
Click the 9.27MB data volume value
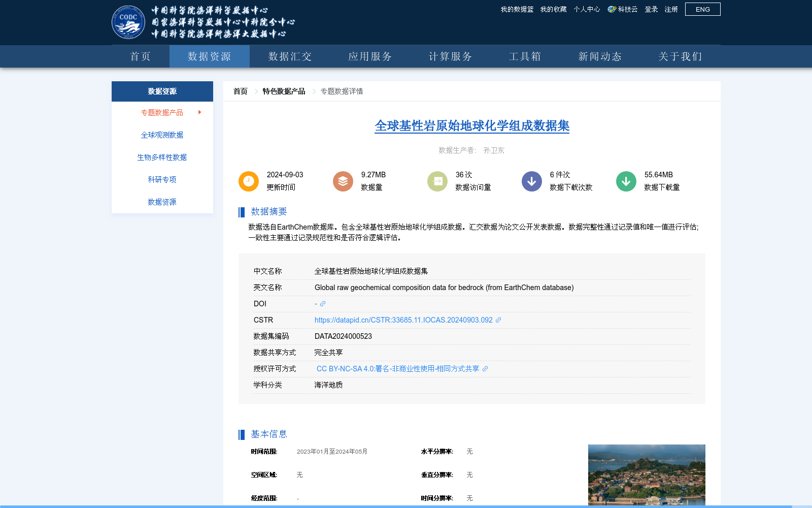coord(374,175)
